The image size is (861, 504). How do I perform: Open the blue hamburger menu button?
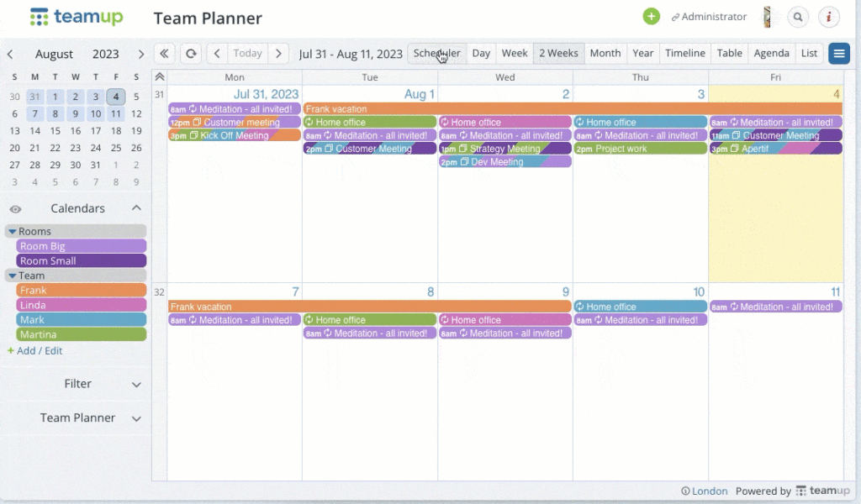tap(838, 54)
